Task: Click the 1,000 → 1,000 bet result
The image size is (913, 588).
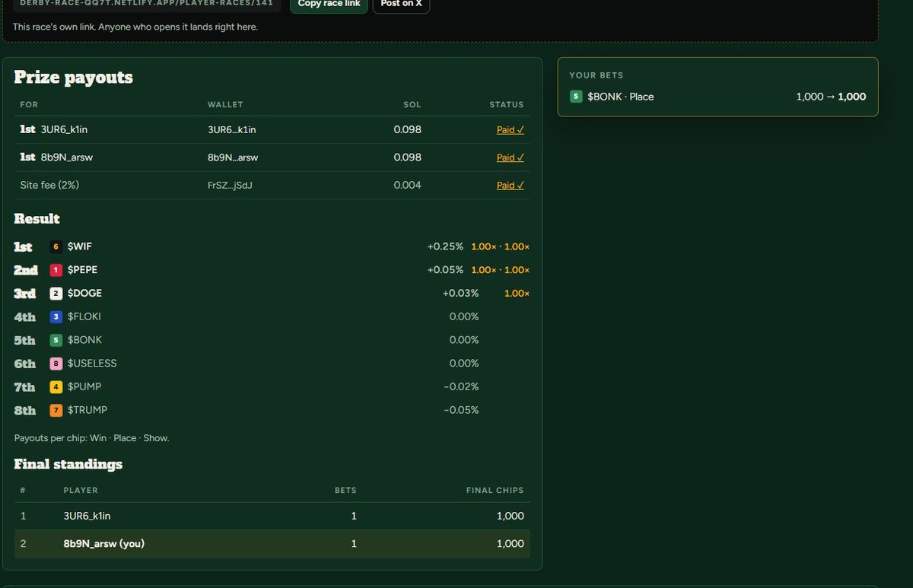Action: point(831,97)
